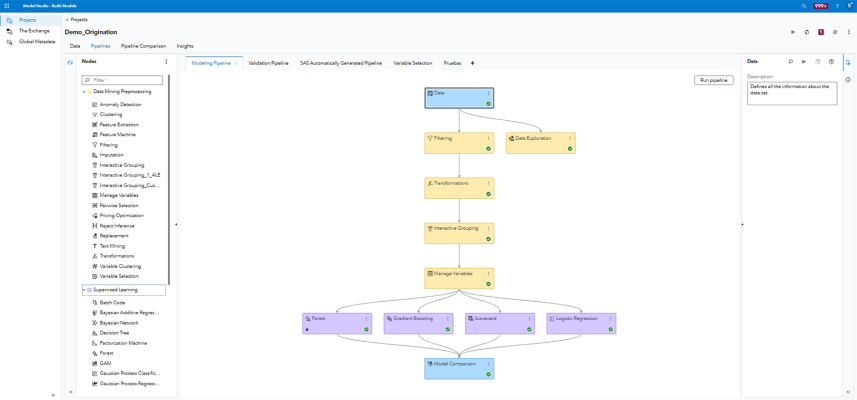857x400 pixels.
Task: Open the Pipeline Comparison tab
Action: click(x=143, y=46)
